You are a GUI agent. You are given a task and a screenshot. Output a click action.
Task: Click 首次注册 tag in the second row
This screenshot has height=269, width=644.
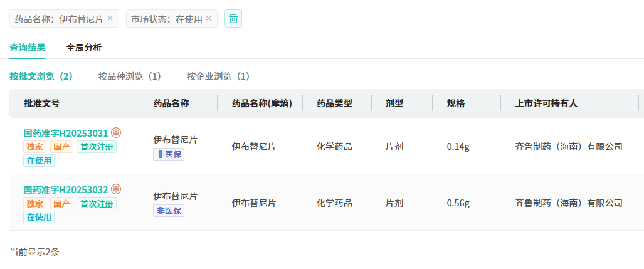coord(97,203)
